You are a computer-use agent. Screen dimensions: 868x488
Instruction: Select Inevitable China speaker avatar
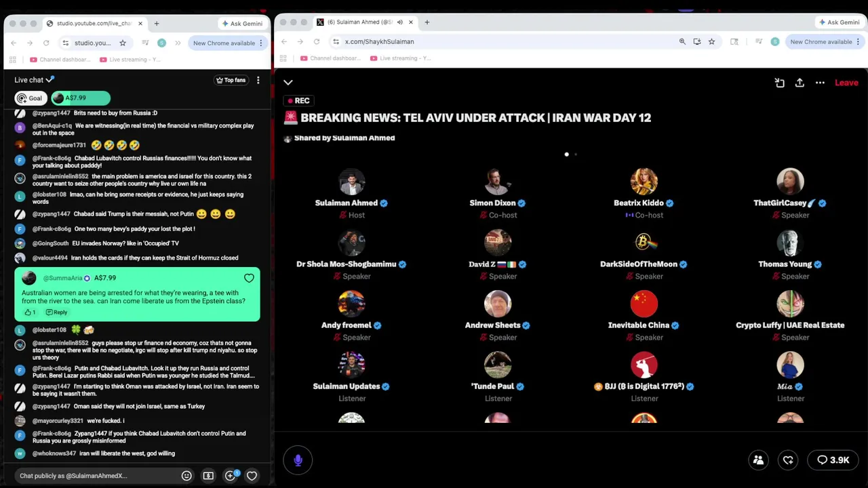click(x=644, y=304)
